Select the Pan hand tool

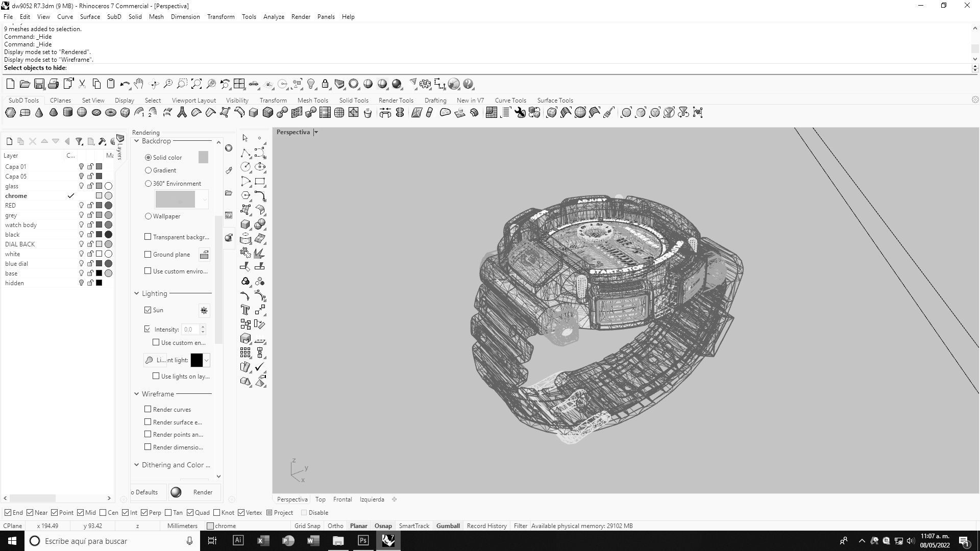point(139,84)
